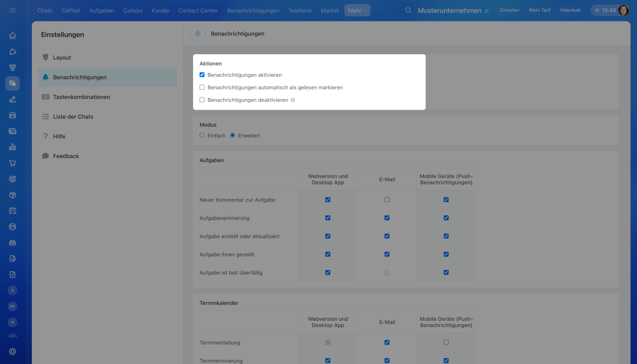This screenshot has width=637, height=364.
Task: Click the settings sliders icon beside Musterunternehmen
Action: pos(487,10)
